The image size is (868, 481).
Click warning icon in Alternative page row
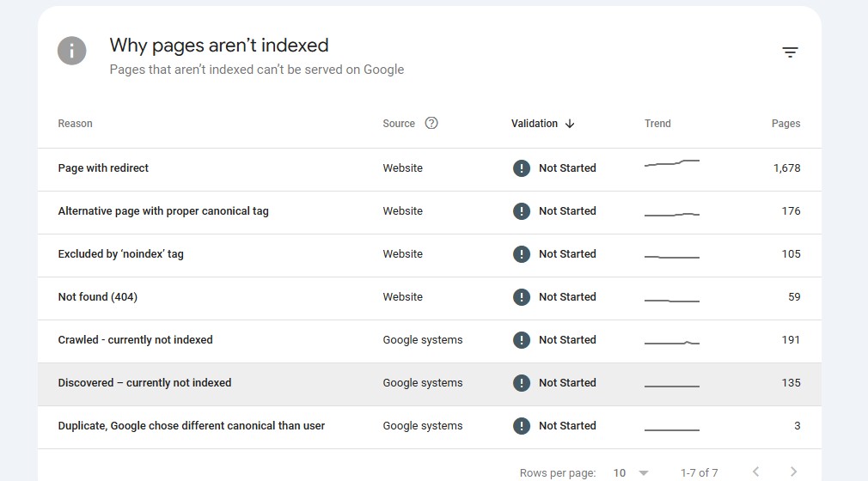pyautogui.click(x=522, y=211)
